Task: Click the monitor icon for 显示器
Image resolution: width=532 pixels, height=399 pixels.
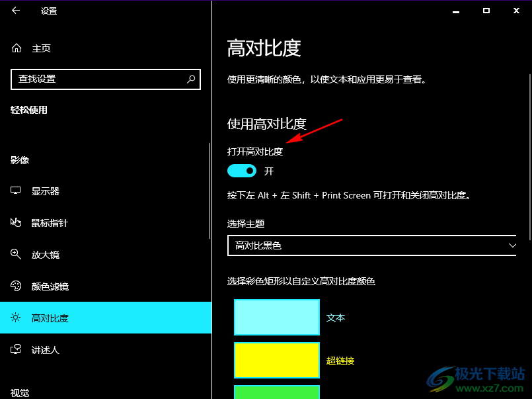Action: coord(16,191)
